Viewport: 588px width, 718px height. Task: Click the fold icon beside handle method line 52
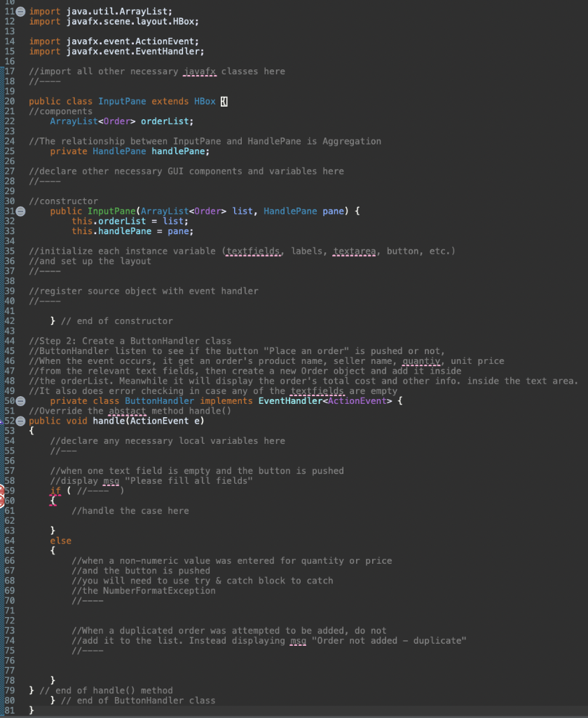click(x=19, y=421)
